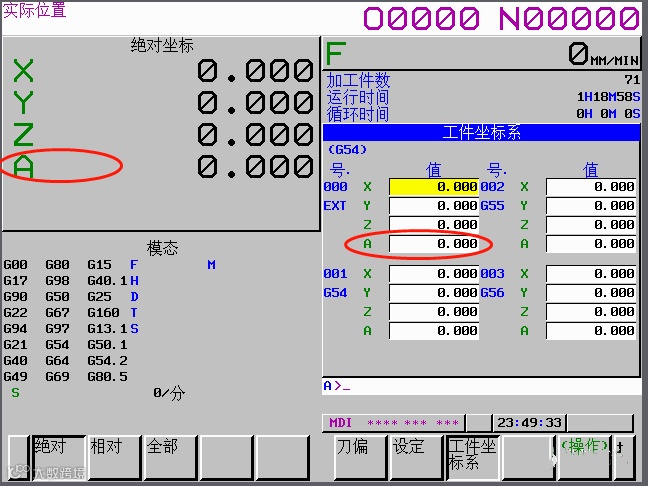Click the 模态 modal heading

coord(162,248)
